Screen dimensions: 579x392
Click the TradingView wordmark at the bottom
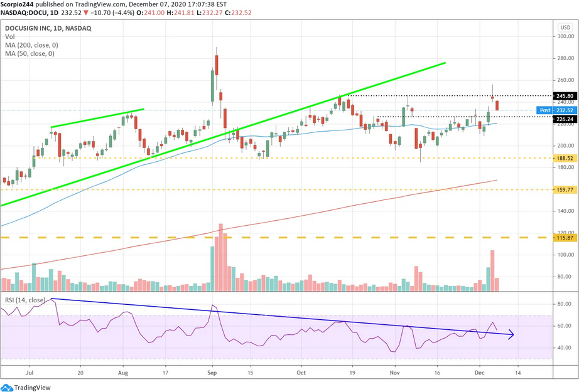pyautogui.click(x=33, y=388)
